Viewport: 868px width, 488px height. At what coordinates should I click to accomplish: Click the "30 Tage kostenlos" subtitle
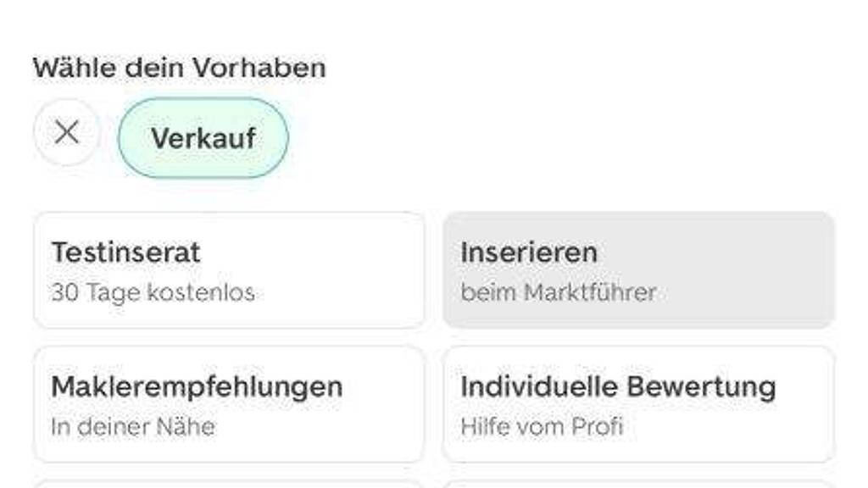pyautogui.click(x=153, y=293)
